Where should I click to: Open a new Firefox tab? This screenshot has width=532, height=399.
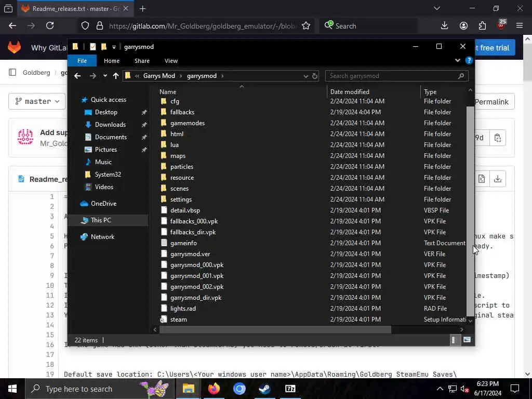pyautogui.click(x=142, y=8)
